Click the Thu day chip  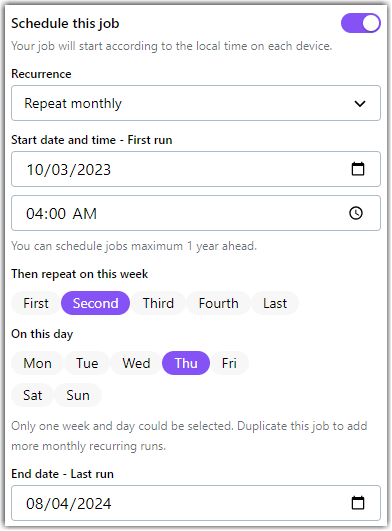(x=186, y=363)
